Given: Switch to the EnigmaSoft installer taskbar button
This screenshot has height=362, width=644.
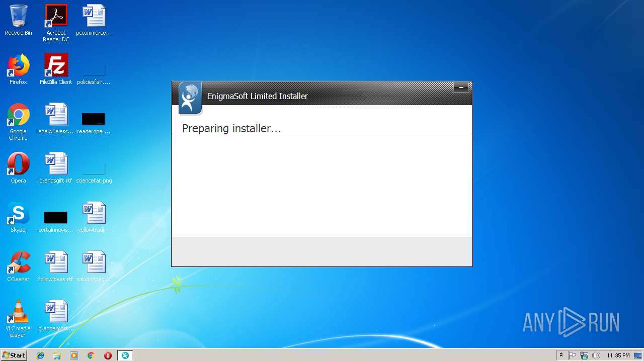Looking at the screenshot, I should pos(125,355).
